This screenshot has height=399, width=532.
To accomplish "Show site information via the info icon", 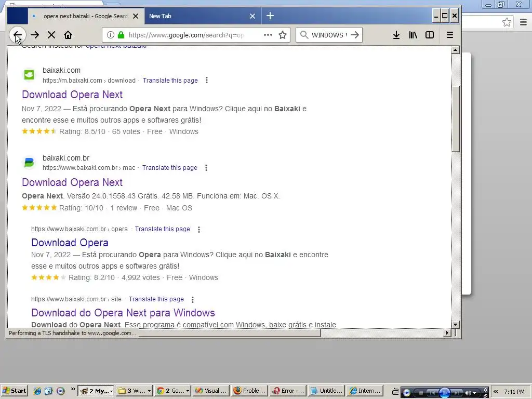I will 111,35.
